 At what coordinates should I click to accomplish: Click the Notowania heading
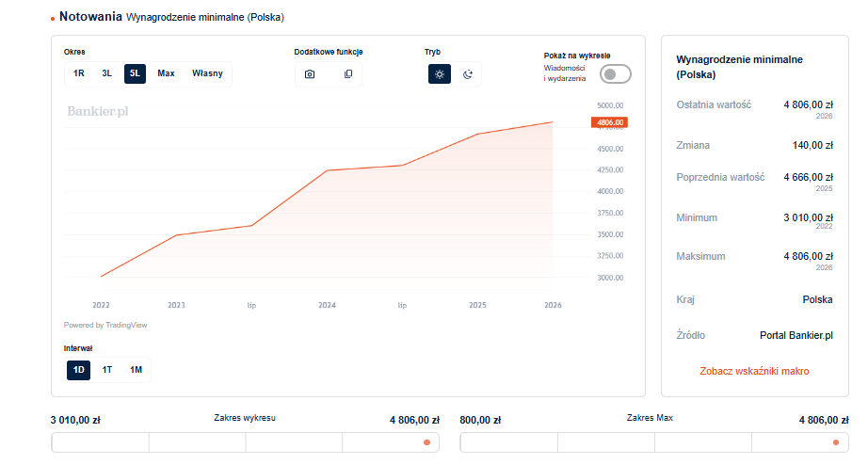90,17
